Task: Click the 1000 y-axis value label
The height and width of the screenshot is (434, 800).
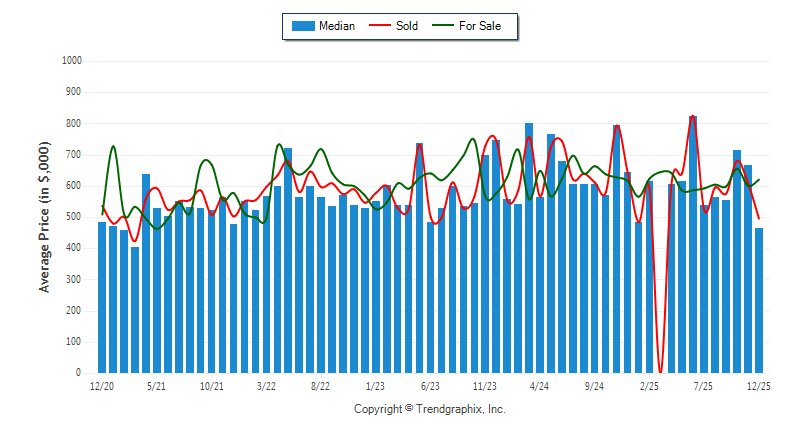Action: coord(71,61)
